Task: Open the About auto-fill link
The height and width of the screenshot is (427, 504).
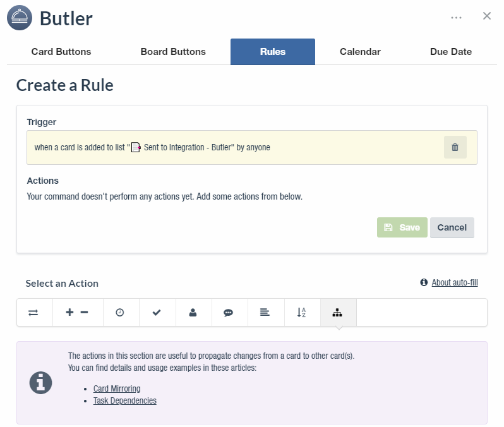Action: point(455,282)
